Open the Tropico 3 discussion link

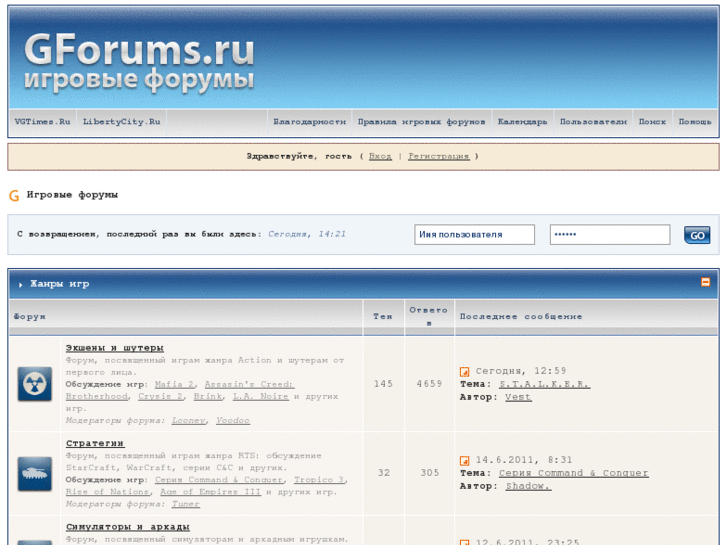click(x=319, y=480)
